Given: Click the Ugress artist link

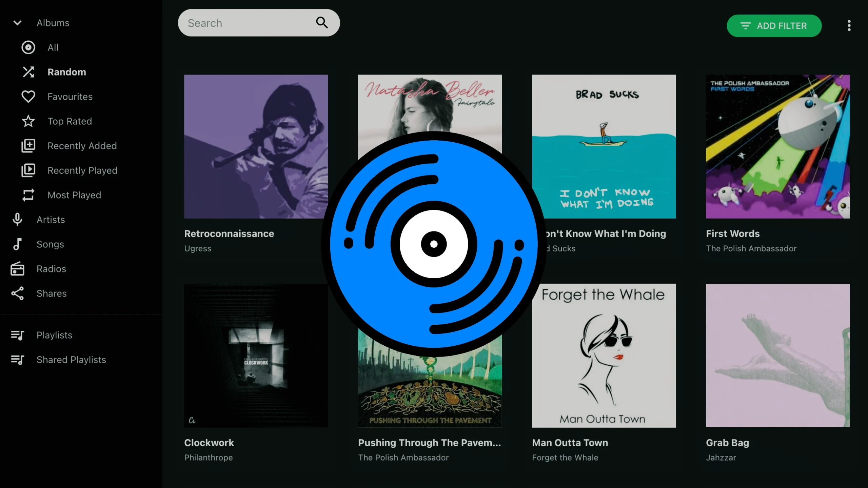Looking at the screenshot, I should tap(198, 248).
